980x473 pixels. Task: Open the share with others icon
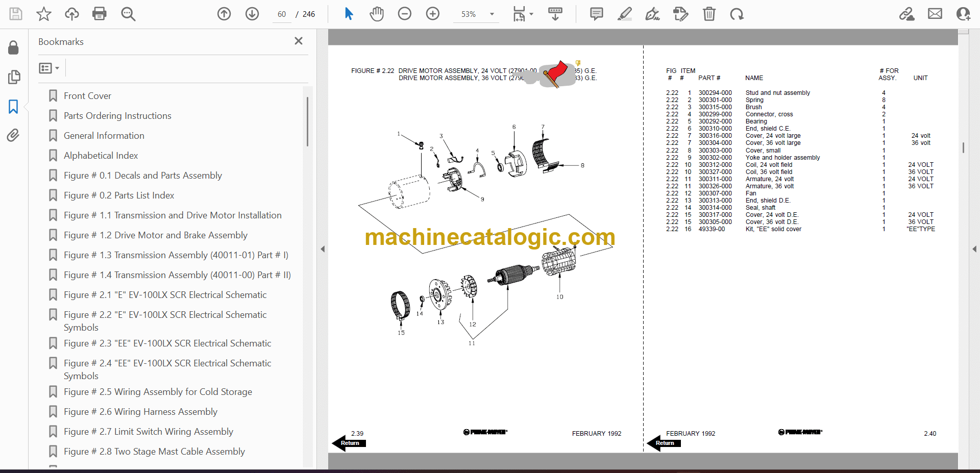tap(963, 14)
